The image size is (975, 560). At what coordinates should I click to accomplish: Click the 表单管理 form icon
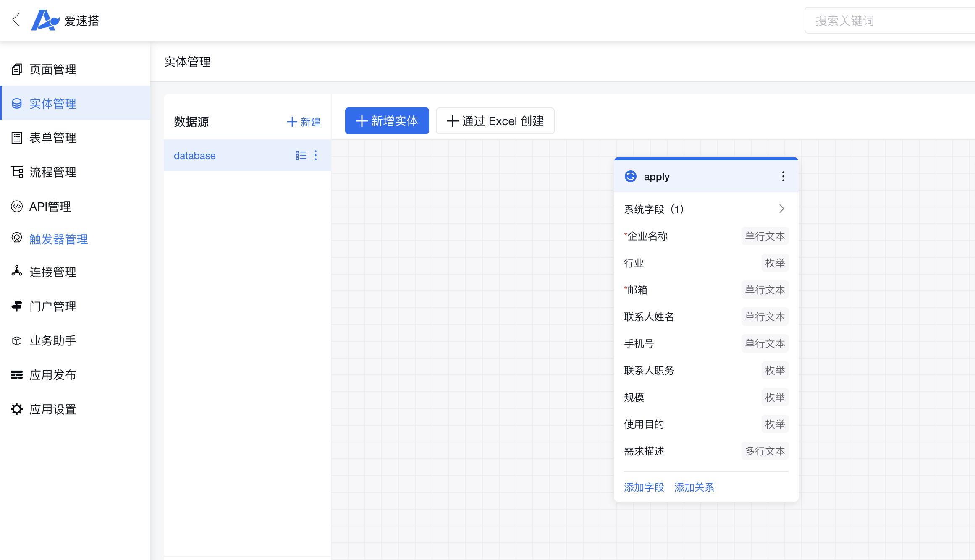pos(17,138)
